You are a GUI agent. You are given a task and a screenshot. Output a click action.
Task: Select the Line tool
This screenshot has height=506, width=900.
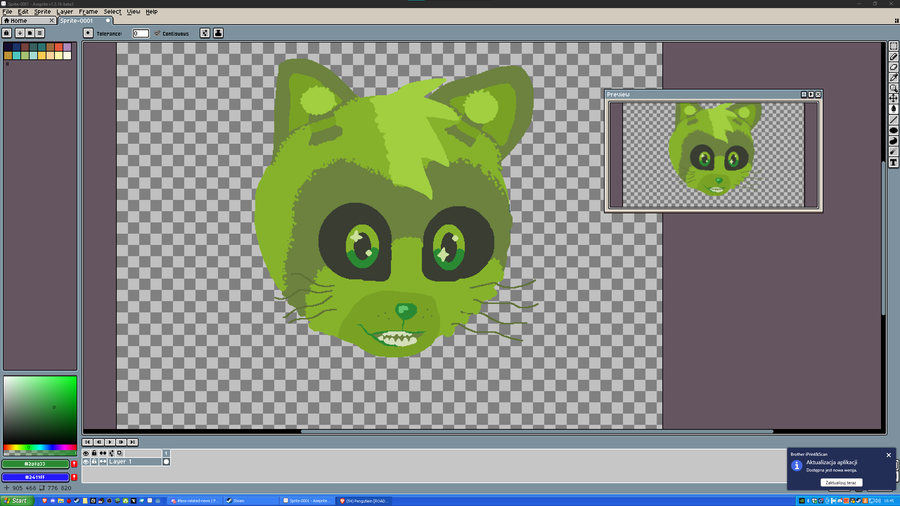[x=893, y=120]
